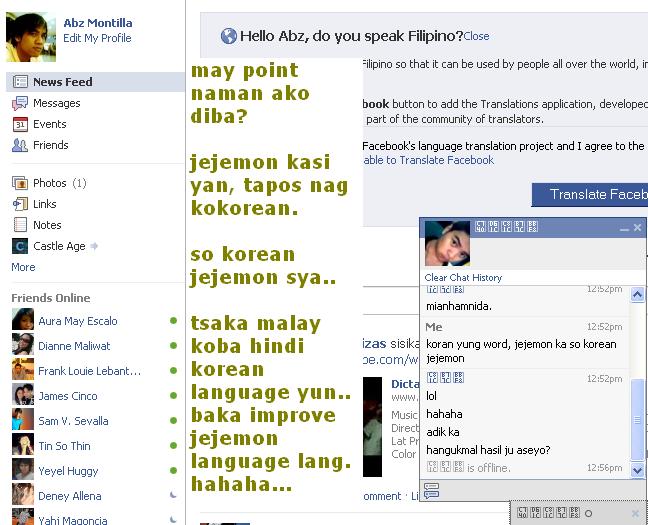Image resolution: width=648 pixels, height=525 pixels.
Task: Click Aura May Escalo's green online dot
Action: (174, 320)
